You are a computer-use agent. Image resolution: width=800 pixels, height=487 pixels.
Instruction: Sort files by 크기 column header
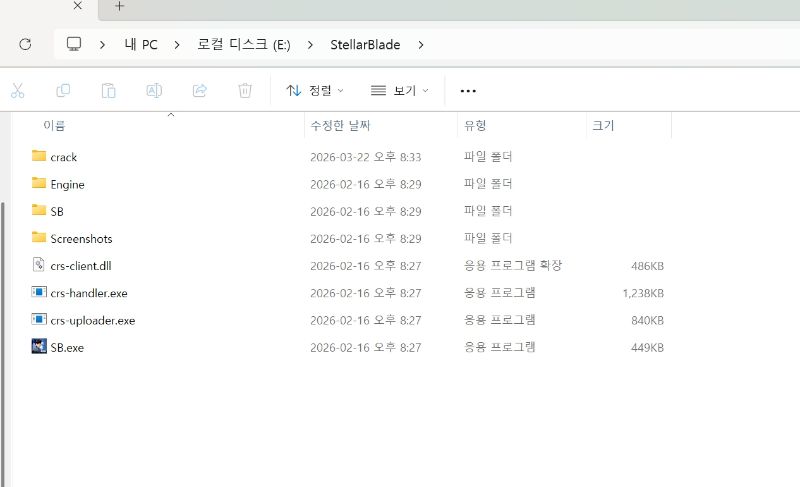click(603, 125)
